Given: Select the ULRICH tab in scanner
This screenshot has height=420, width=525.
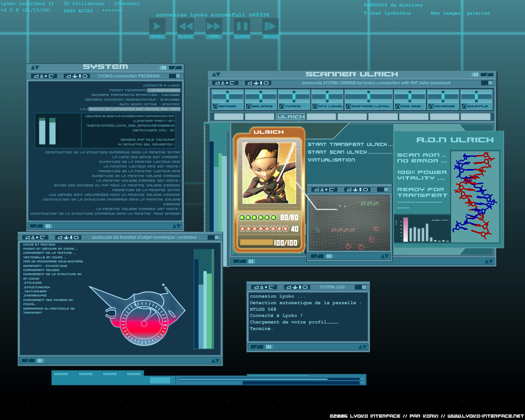Looking at the screenshot, I should pos(291,117).
